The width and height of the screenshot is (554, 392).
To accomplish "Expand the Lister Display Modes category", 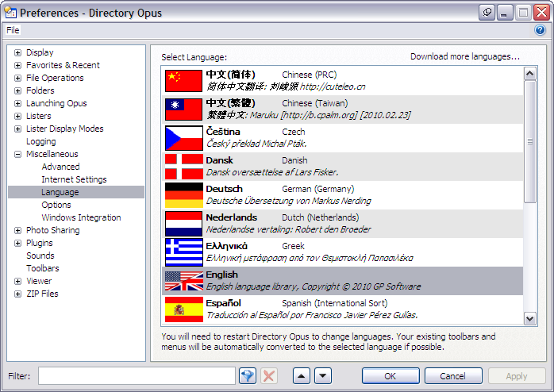I will 17,129.
